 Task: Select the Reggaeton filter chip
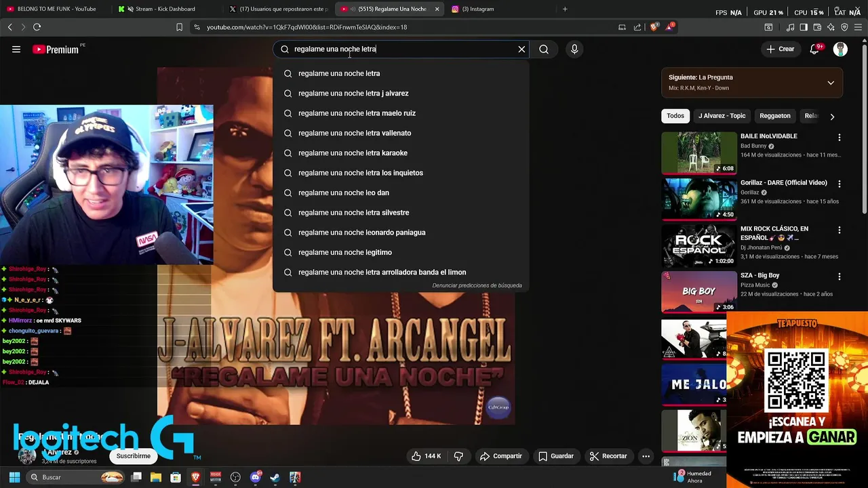775,116
